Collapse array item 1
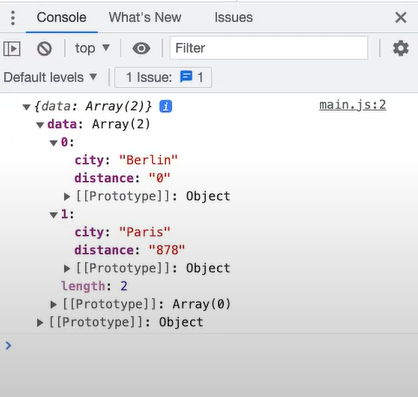Image resolution: width=418 pixels, height=397 pixels. (x=54, y=215)
